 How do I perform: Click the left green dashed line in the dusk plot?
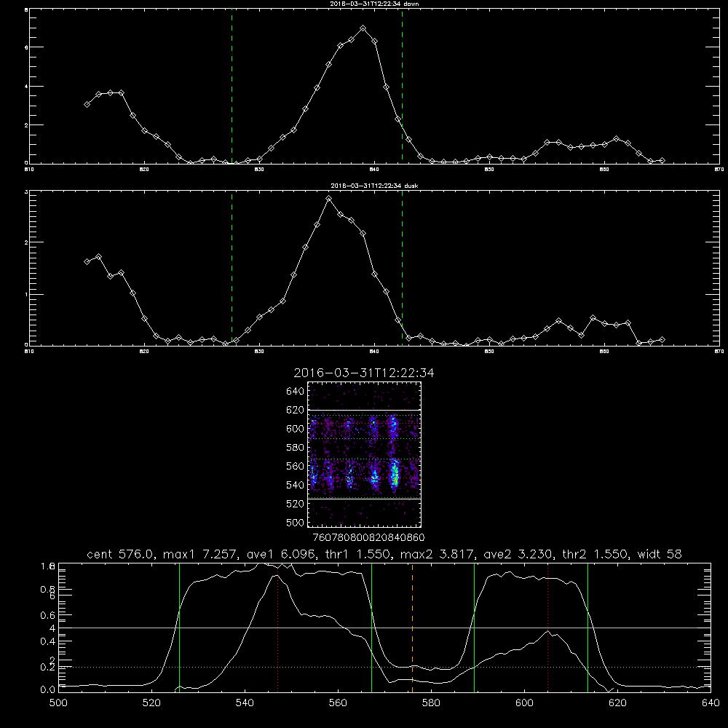pos(232,269)
